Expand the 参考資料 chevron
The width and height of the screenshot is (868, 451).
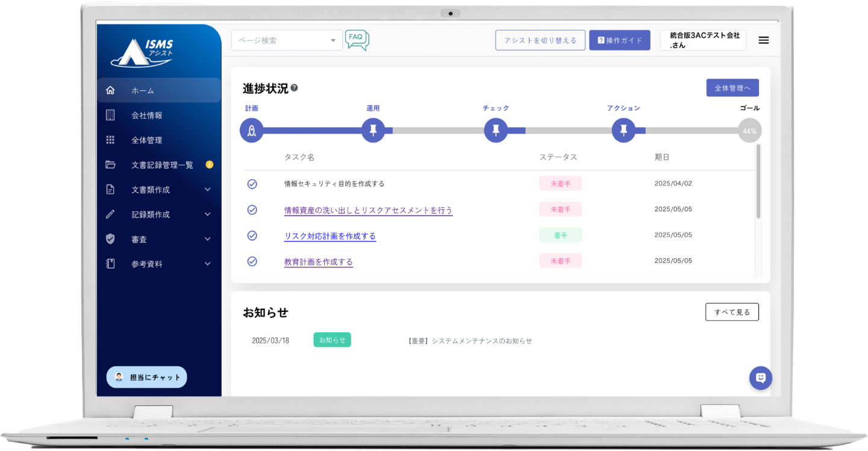(208, 264)
